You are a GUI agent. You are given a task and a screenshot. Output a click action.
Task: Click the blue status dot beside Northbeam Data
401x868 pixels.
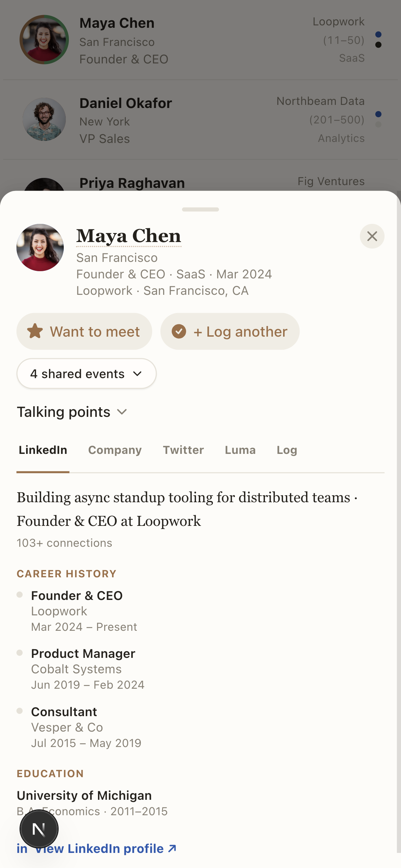tap(378, 114)
